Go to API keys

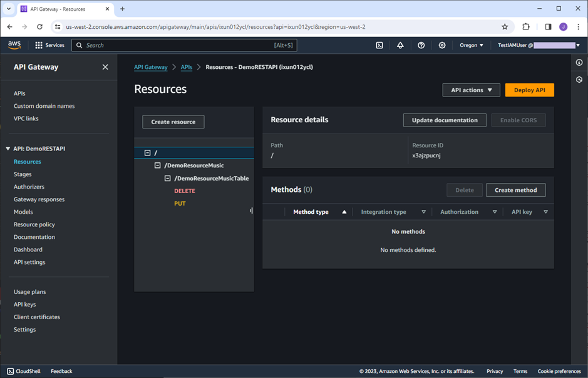(x=25, y=305)
